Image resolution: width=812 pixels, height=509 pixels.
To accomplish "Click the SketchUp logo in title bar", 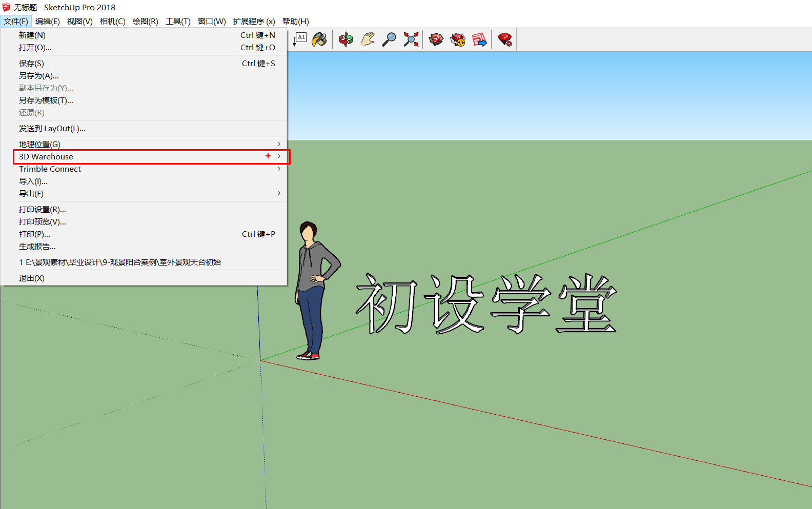I will click(x=6, y=7).
